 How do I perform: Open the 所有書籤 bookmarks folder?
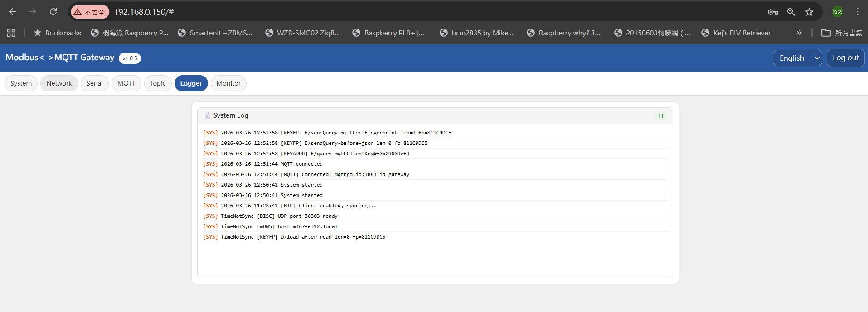pyautogui.click(x=842, y=33)
